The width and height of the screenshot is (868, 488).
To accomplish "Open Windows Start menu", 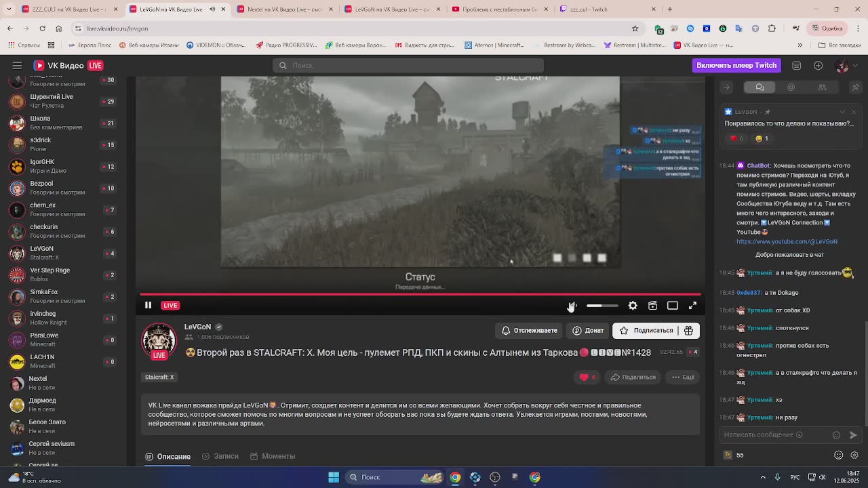I will pos(334,477).
